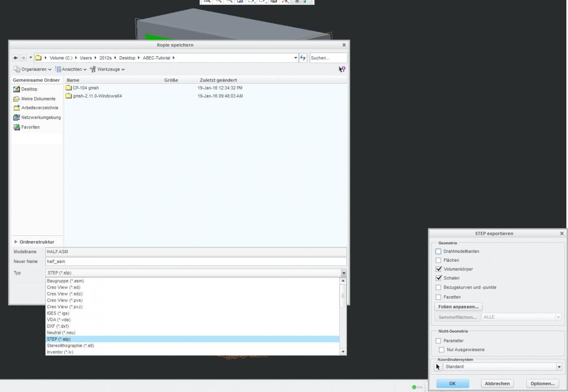The width and height of the screenshot is (568, 392).
Task: Click the refresh icon beside path bar
Action: 303,58
